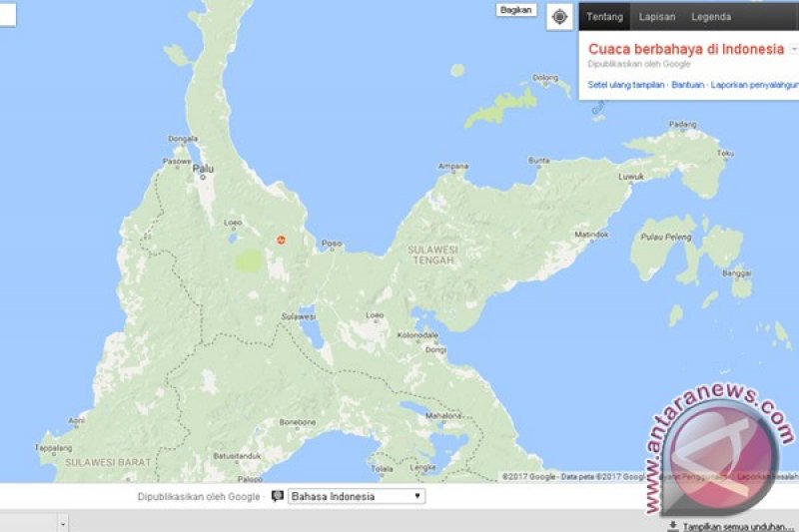Screen dimensions: 799x532
Task: Click the Bunta town label
Action: tap(538, 160)
